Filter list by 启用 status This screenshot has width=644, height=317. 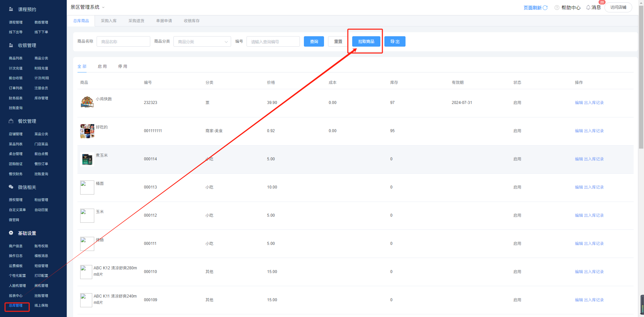(x=102, y=66)
